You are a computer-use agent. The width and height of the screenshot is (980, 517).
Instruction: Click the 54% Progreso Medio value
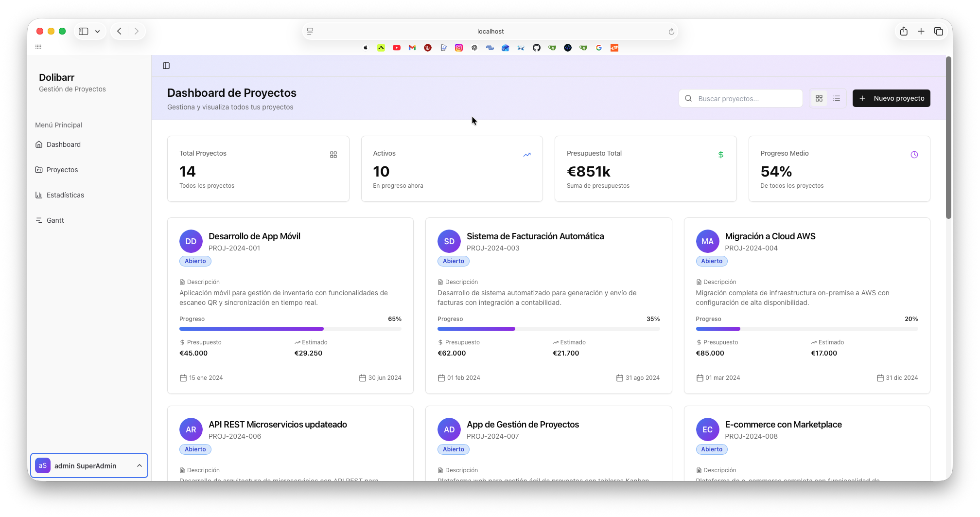pos(776,172)
